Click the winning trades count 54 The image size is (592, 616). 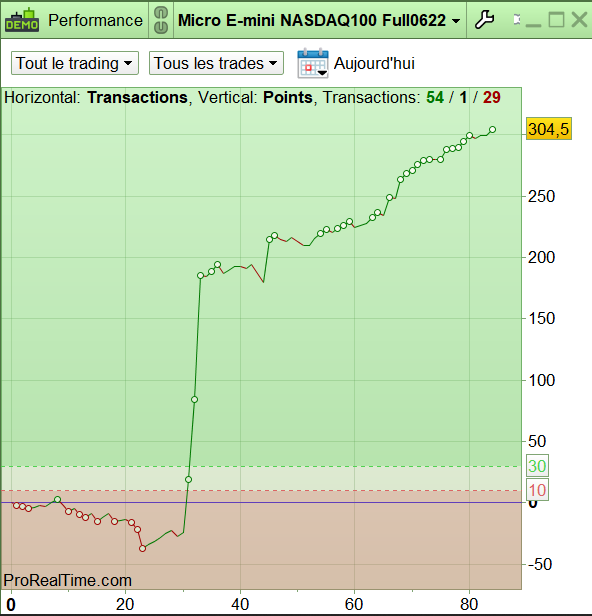click(435, 97)
